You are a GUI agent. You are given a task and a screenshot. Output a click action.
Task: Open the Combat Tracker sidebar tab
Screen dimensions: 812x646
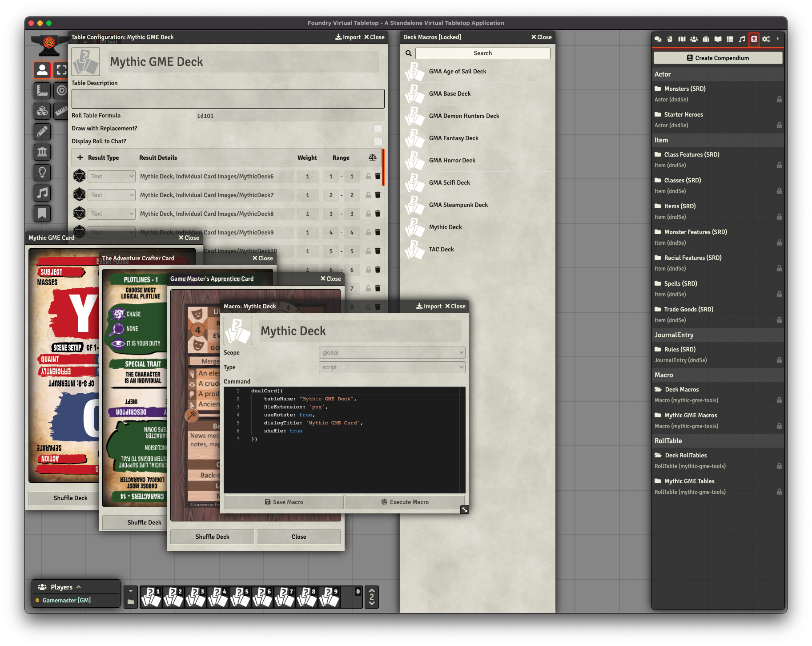pos(670,39)
